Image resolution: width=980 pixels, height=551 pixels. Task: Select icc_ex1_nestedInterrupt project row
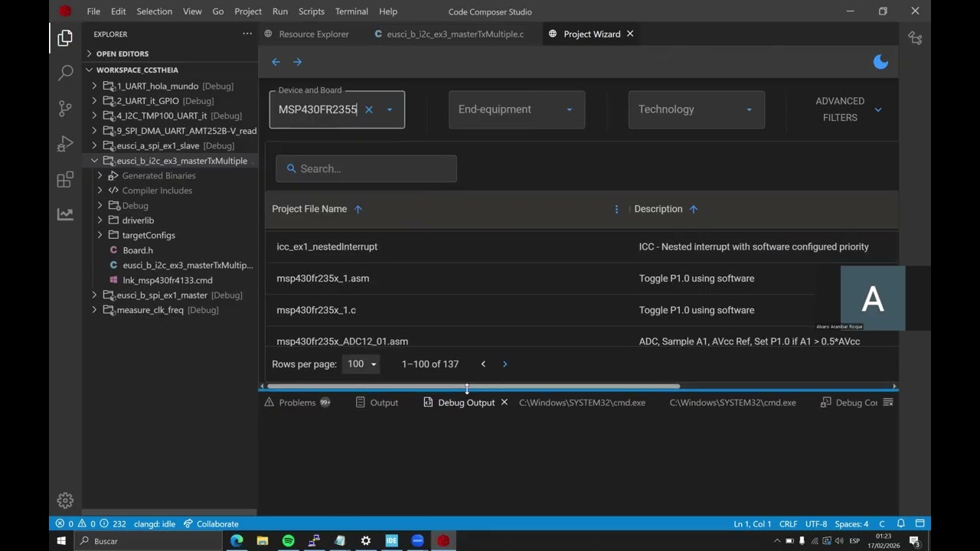point(582,246)
